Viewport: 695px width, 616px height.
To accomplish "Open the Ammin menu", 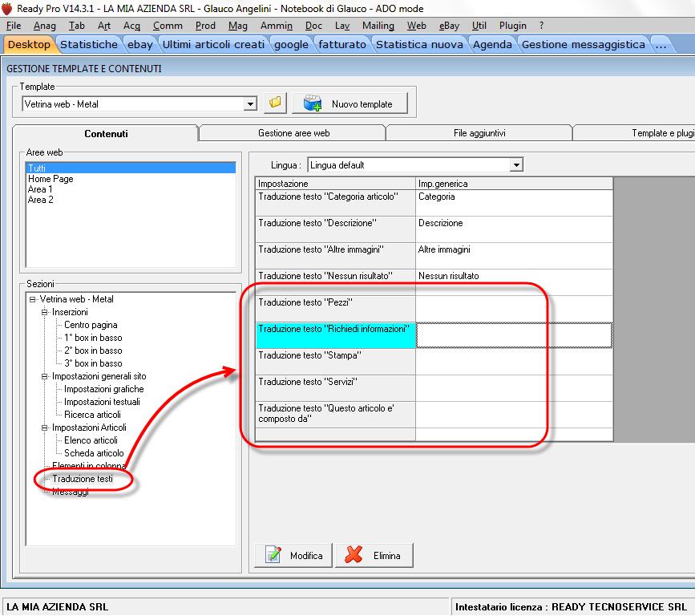I will coord(276,26).
